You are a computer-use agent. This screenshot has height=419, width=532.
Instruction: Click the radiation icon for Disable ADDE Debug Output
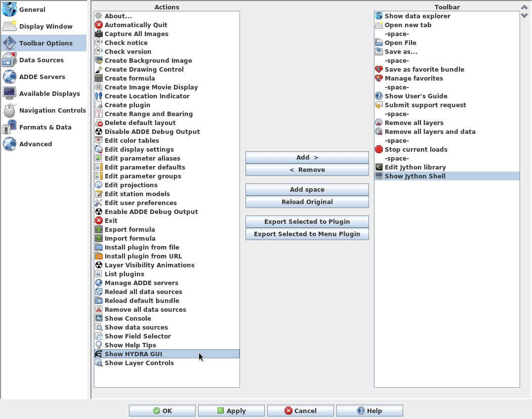point(99,131)
